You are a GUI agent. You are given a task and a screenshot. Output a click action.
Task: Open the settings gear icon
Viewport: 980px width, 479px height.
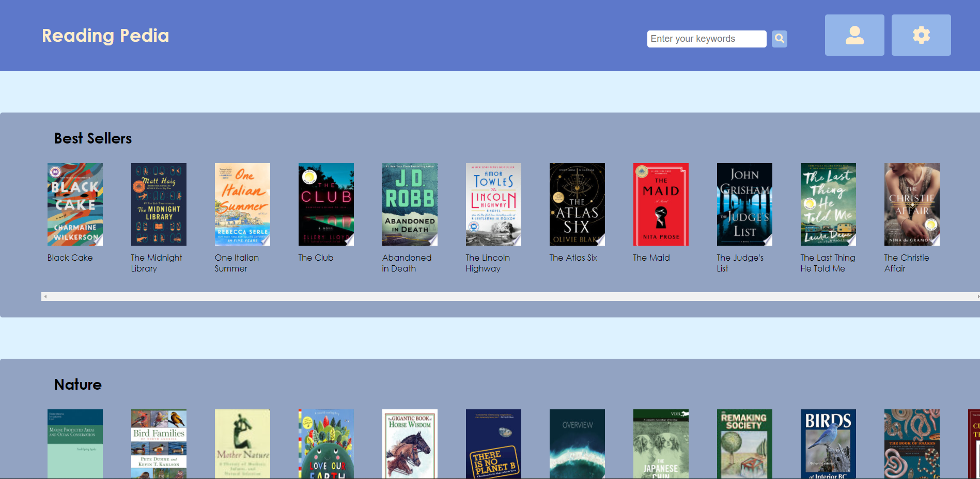coord(921,35)
